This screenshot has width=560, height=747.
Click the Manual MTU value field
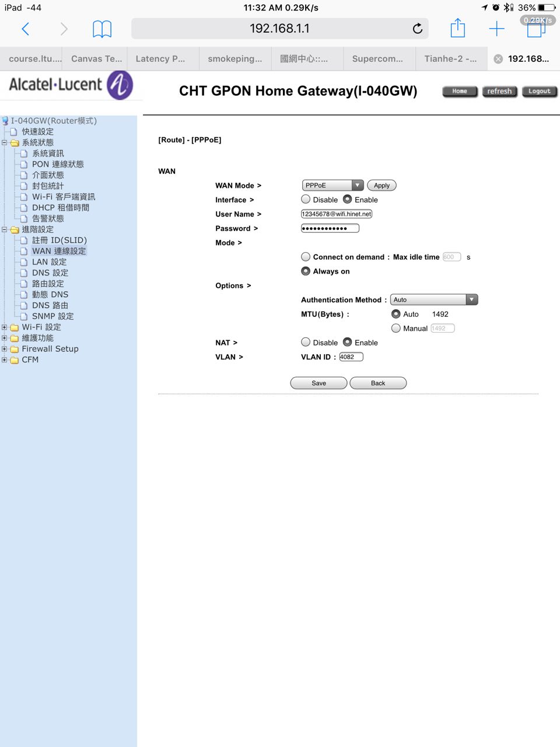(442, 329)
